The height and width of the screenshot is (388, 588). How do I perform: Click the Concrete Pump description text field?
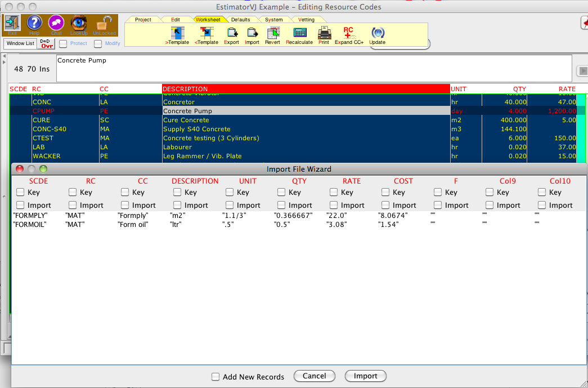coord(314,68)
